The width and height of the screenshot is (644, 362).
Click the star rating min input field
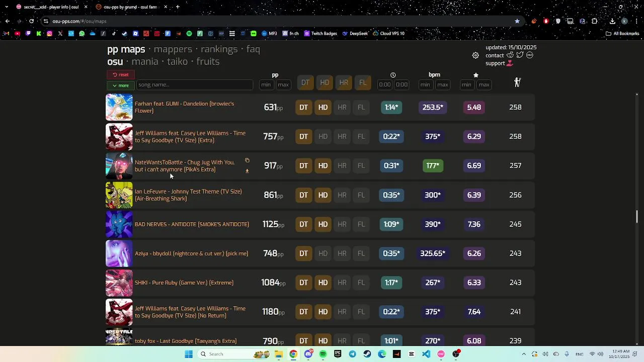[466, 84]
